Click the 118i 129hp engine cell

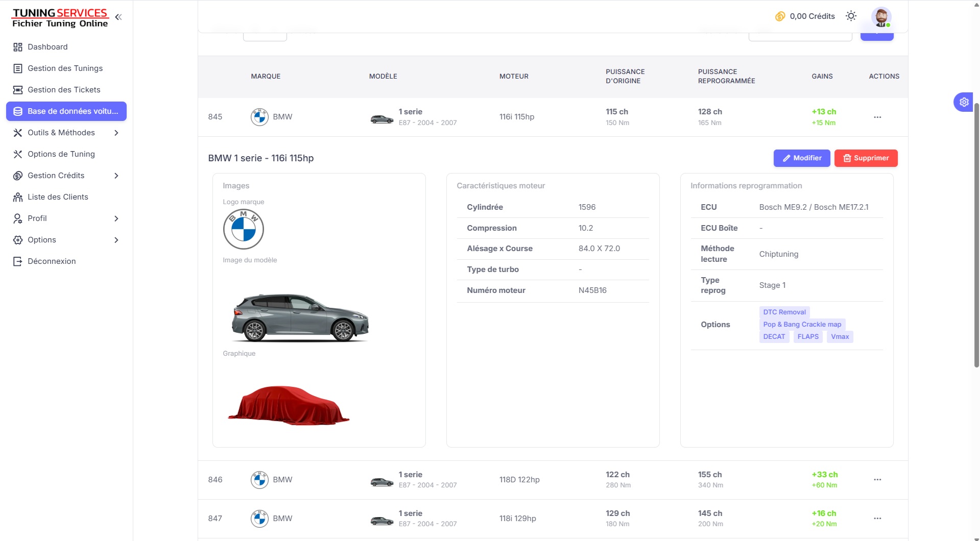pos(517,519)
